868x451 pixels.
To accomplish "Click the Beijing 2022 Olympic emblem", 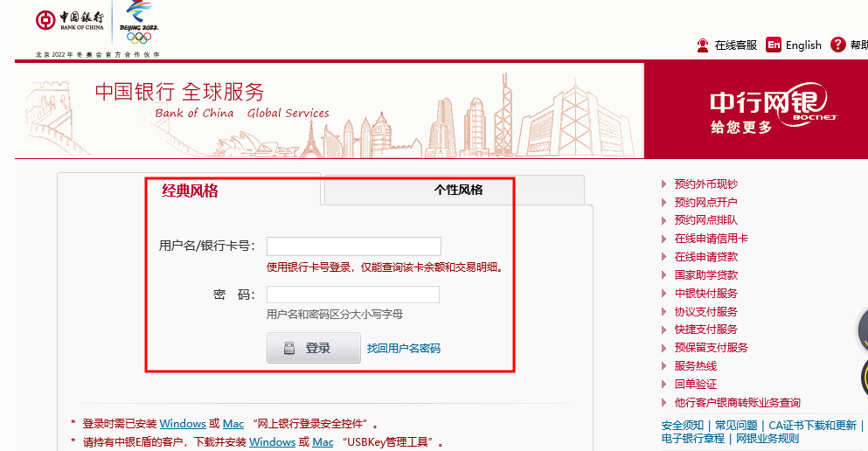I will 139,22.
